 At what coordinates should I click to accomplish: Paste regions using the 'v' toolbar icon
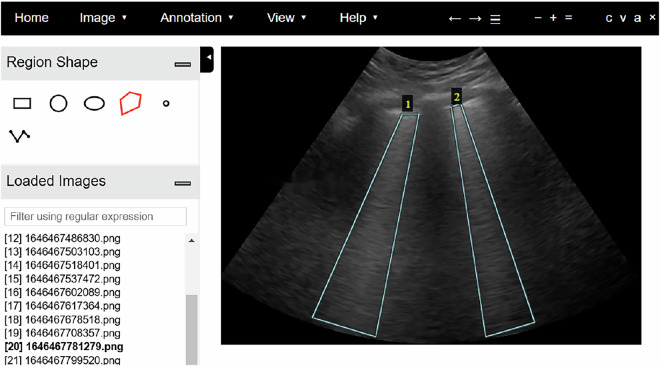point(623,18)
